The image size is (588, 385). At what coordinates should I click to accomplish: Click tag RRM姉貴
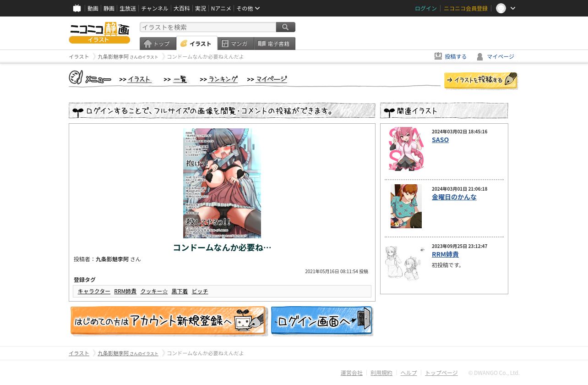(x=125, y=291)
